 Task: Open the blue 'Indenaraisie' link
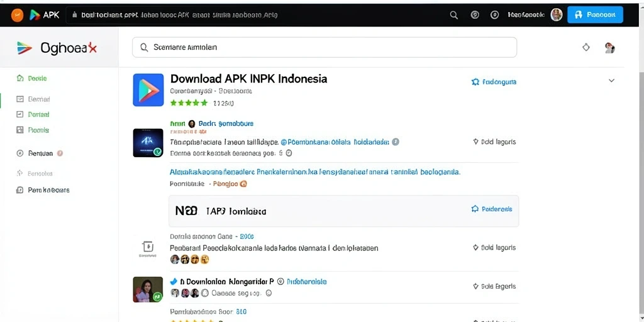307,282
